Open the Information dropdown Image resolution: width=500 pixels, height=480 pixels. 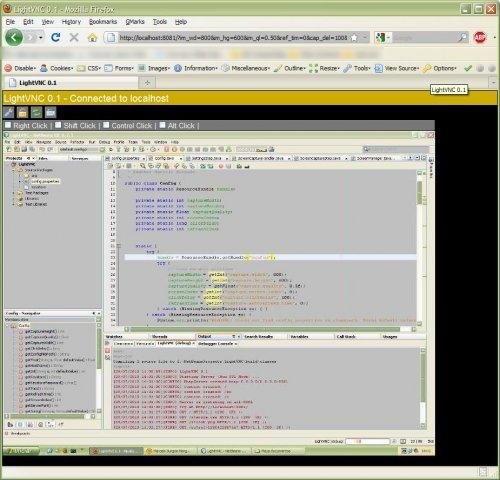point(196,68)
